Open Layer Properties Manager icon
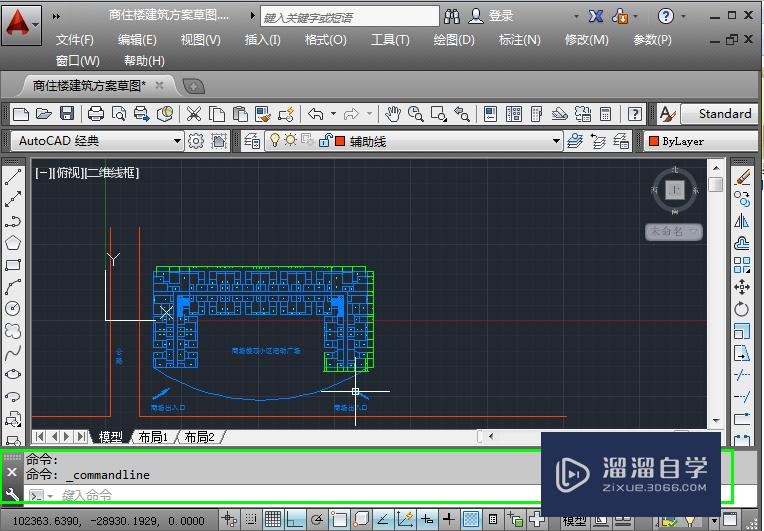 (x=252, y=141)
